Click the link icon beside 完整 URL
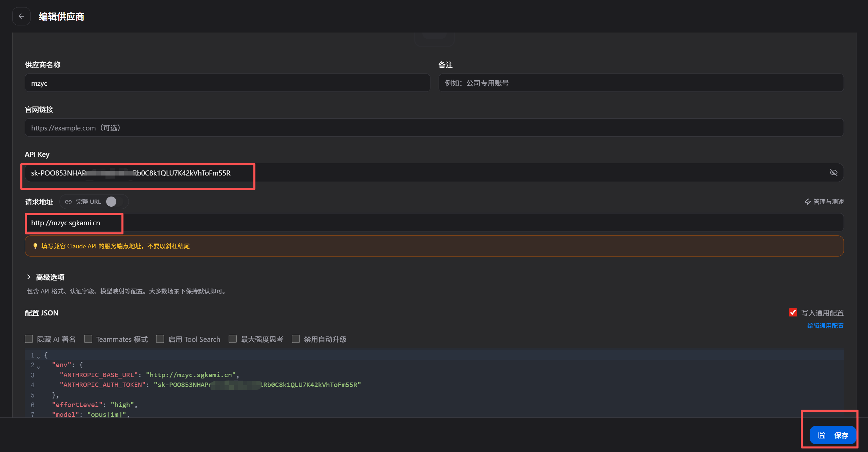Image resolution: width=868 pixels, height=452 pixels. [69, 202]
